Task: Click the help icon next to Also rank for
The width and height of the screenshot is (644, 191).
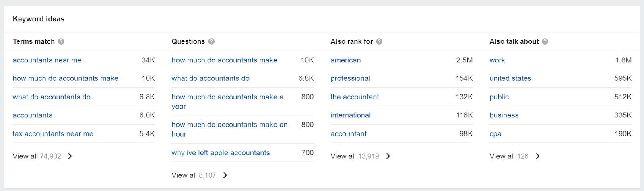Action: pyautogui.click(x=379, y=41)
